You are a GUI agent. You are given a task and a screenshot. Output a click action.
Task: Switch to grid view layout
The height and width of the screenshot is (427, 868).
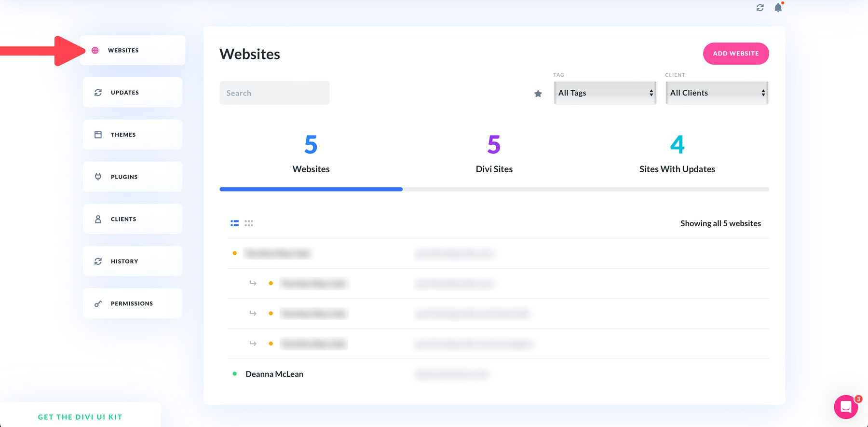click(x=249, y=223)
